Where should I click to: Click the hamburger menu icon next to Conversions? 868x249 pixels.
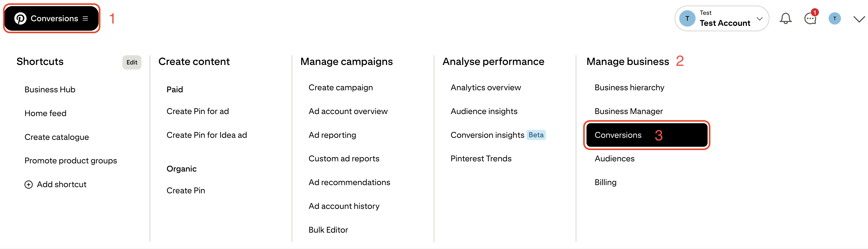[86, 19]
